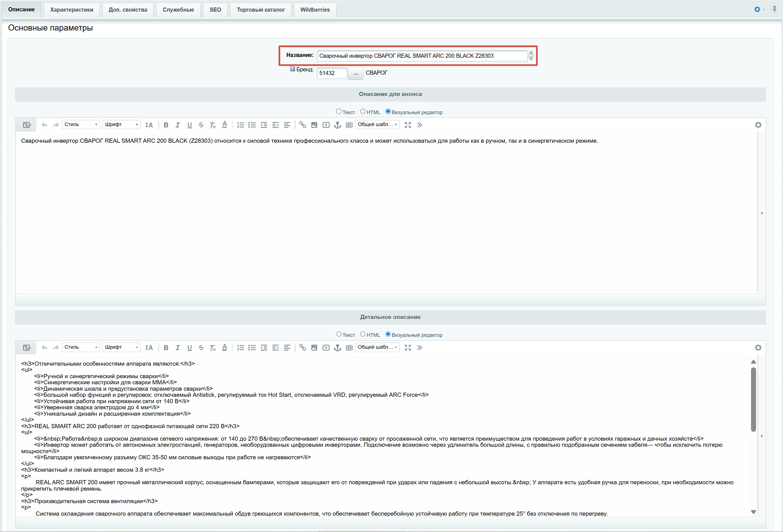The width and height of the screenshot is (783, 532).
Task: Insert video in announcement editor
Action: coord(326,125)
